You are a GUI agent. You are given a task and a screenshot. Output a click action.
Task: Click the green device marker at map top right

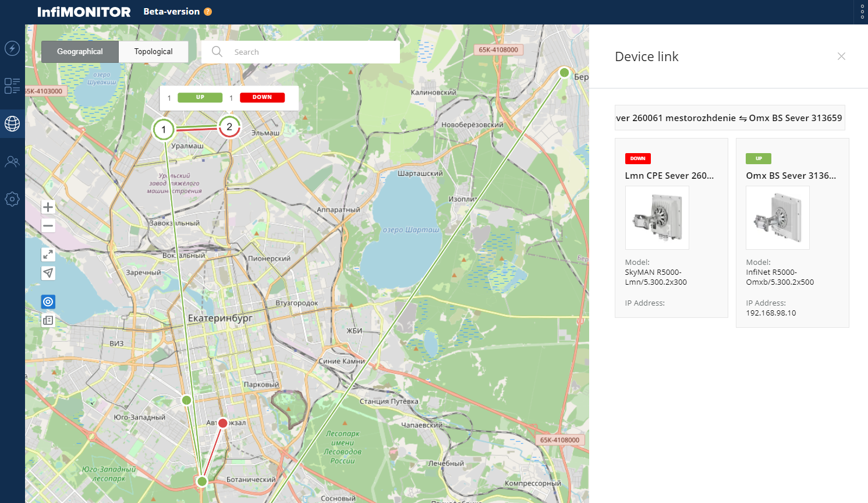click(x=564, y=73)
